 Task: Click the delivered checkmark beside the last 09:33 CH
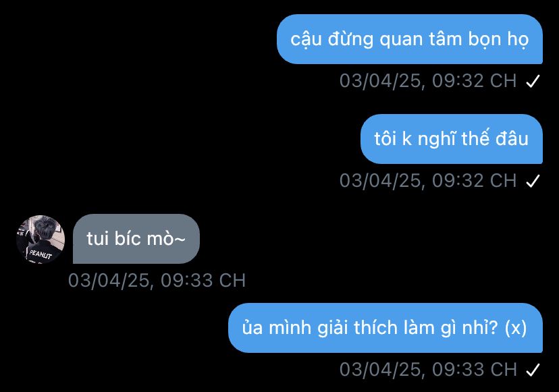533,370
